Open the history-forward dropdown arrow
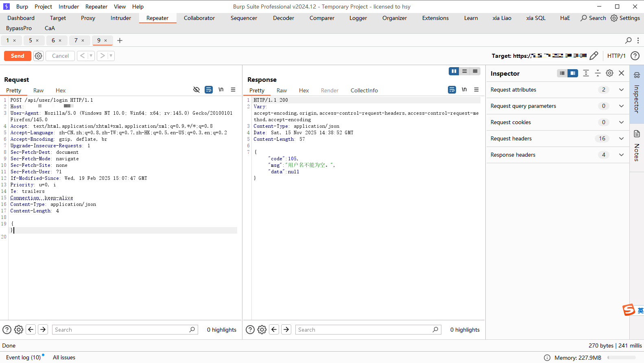The image size is (644, 363). click(111, 56)
